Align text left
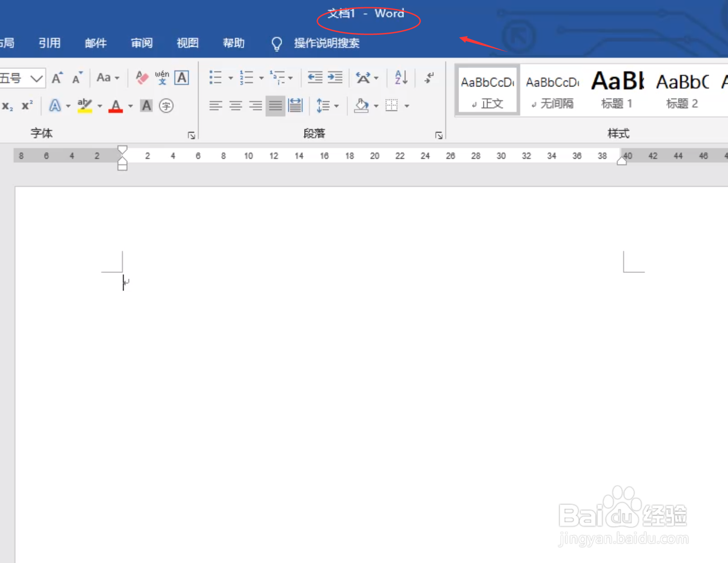 coord(216,106)
